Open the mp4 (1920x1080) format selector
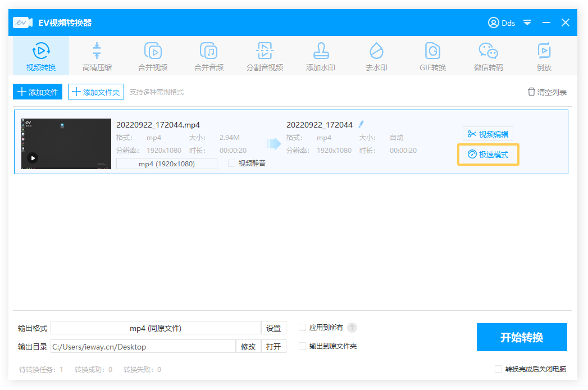 [166, 164]
